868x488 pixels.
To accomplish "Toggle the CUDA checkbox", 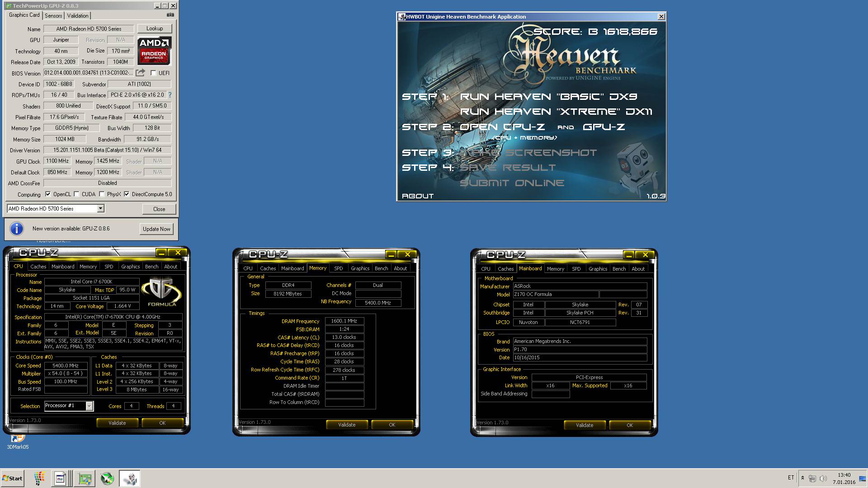I will pos(77,194).
